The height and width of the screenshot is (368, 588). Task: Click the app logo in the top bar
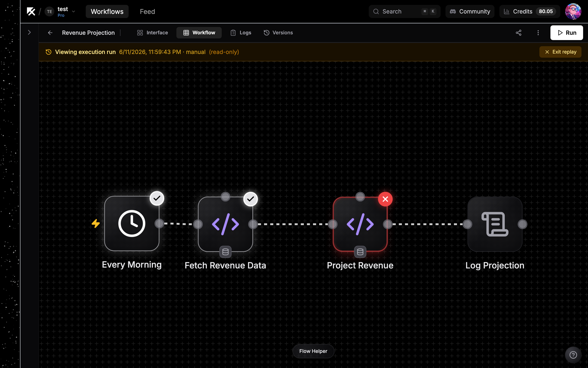pos(31,11)
